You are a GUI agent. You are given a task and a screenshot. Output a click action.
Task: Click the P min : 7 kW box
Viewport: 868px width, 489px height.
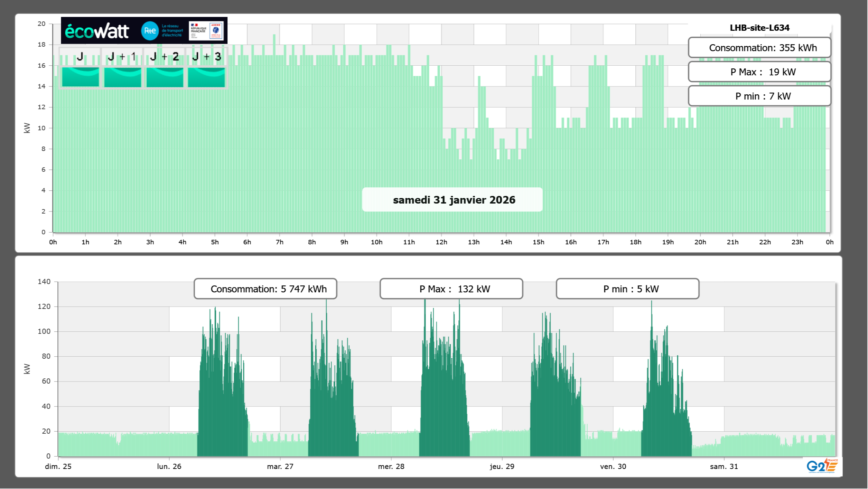(x=759, y=96)
